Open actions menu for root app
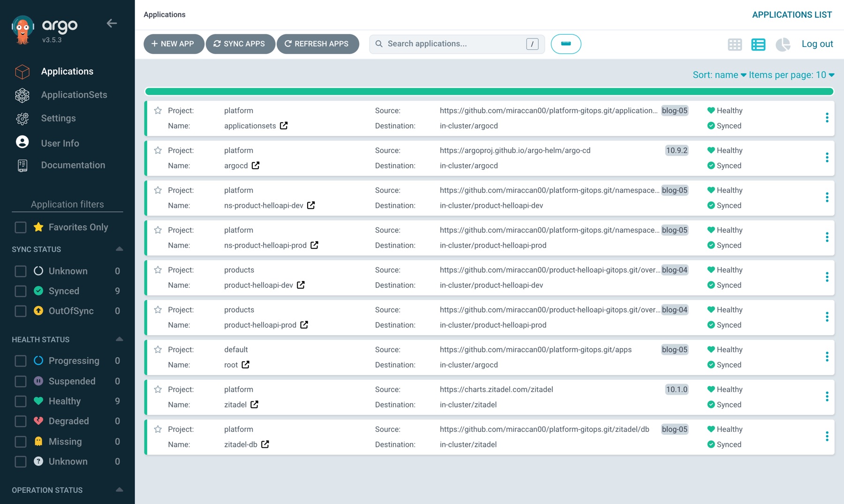The height and width of the screenshot is (504, 844). tap(827, 357)
